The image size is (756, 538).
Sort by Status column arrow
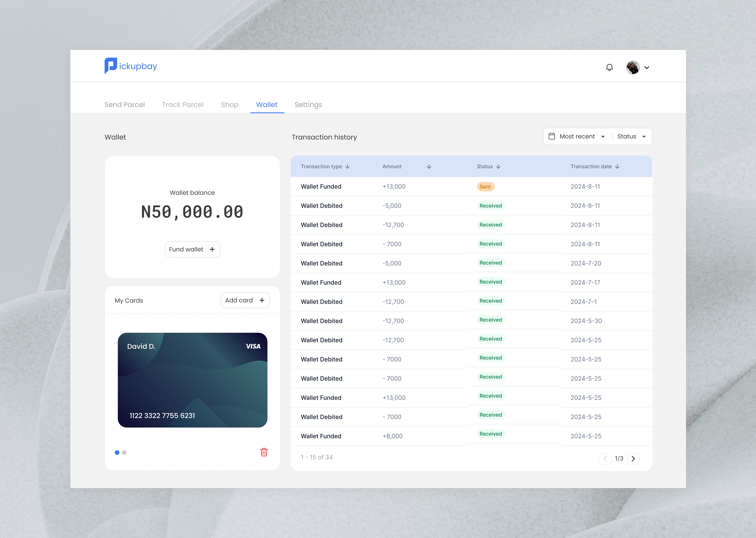click(x=498, y=167)
